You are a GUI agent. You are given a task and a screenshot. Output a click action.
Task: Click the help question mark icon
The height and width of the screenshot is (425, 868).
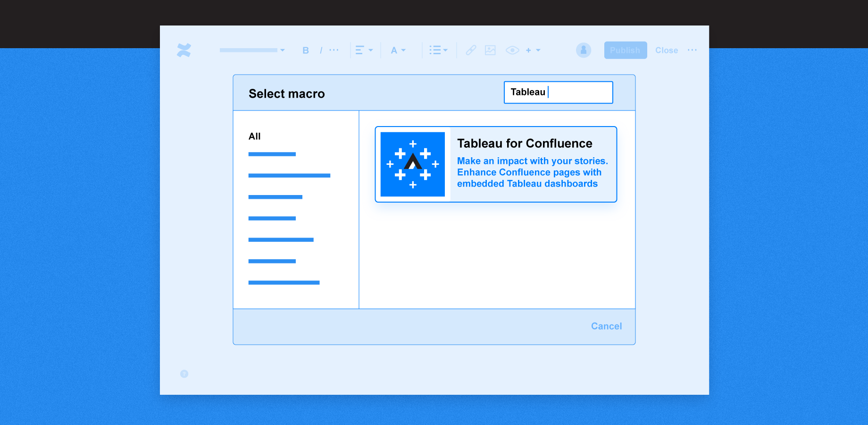click(x=184, y=374)
